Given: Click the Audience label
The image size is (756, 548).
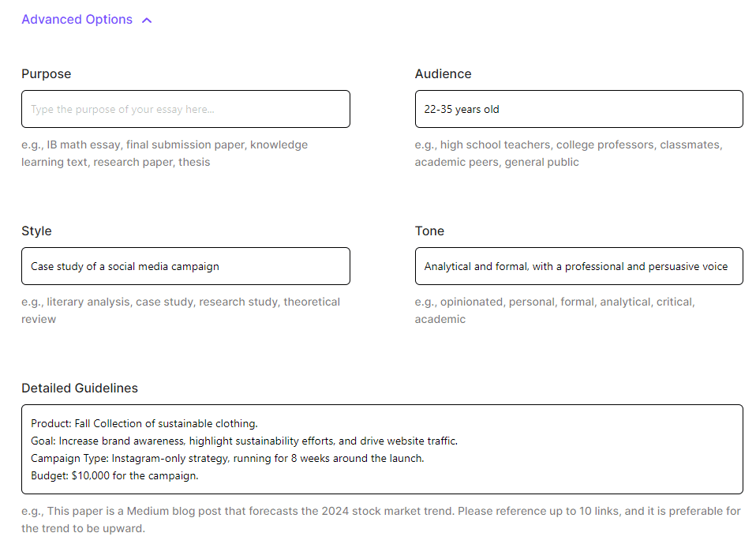Looking at the screenshot, I should click(443, 74).
